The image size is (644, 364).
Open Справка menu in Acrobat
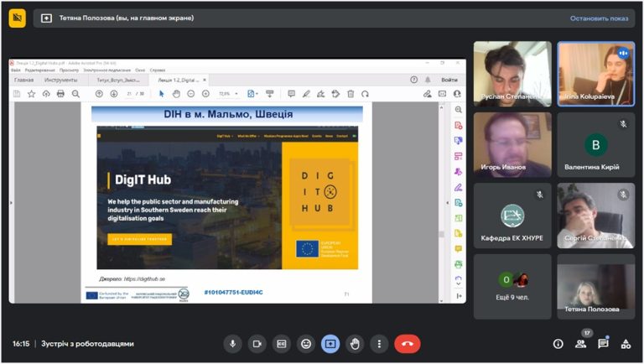pyautogui.click(x=158, y=70)
